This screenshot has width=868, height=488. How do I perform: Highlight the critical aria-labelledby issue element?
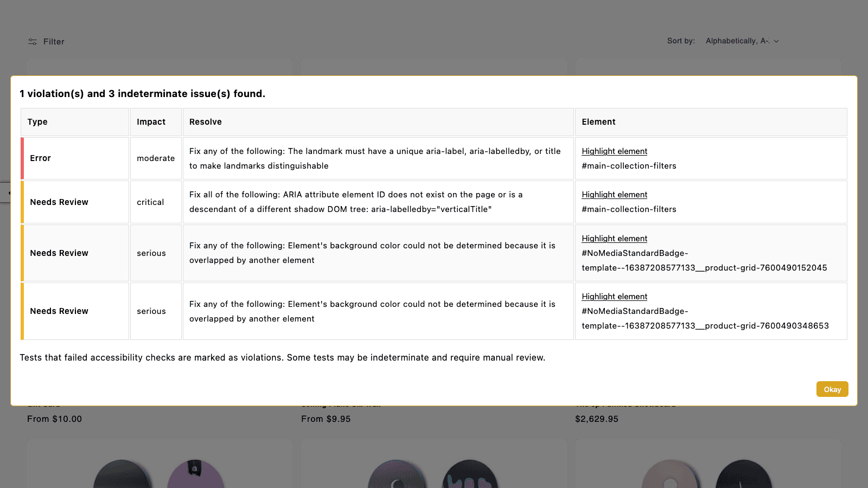click(x=614, y=194)
